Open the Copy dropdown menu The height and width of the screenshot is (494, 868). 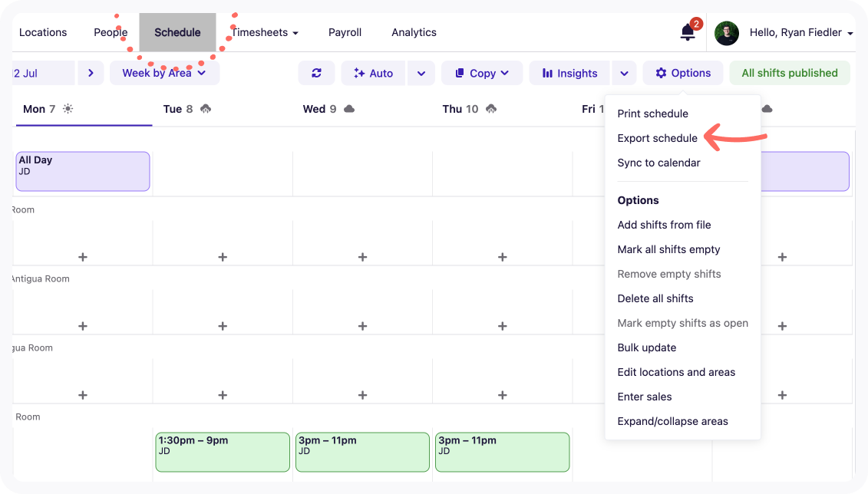(x=482, y=73)
